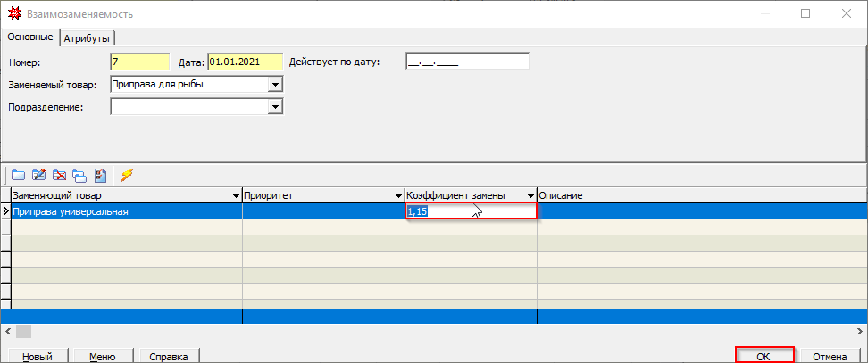Click the copy record double-folder icon
The image size is (868, 363).
click(x=79, y=176)
